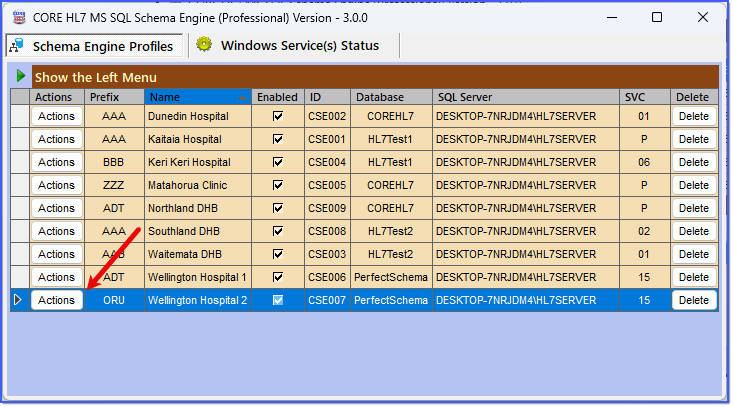Click row selector of Wellington Hospital 2
733x407 pixels.
pyautogui.click(x=20, y=300)
